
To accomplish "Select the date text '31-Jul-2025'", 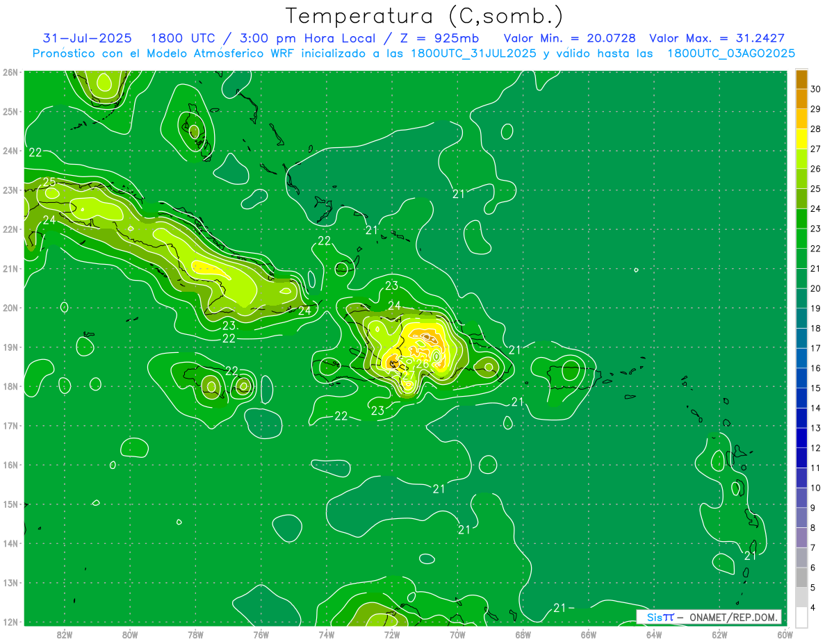I will point(87,38).
